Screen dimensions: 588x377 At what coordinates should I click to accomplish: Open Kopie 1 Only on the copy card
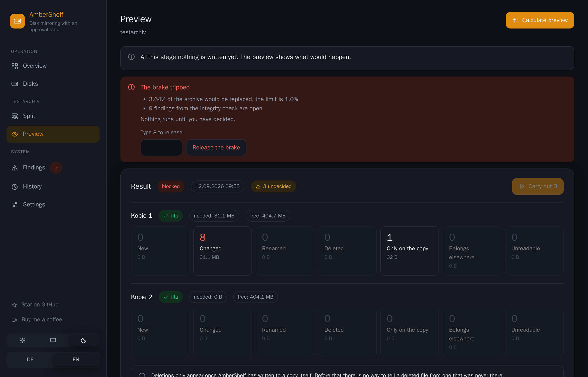410,251
